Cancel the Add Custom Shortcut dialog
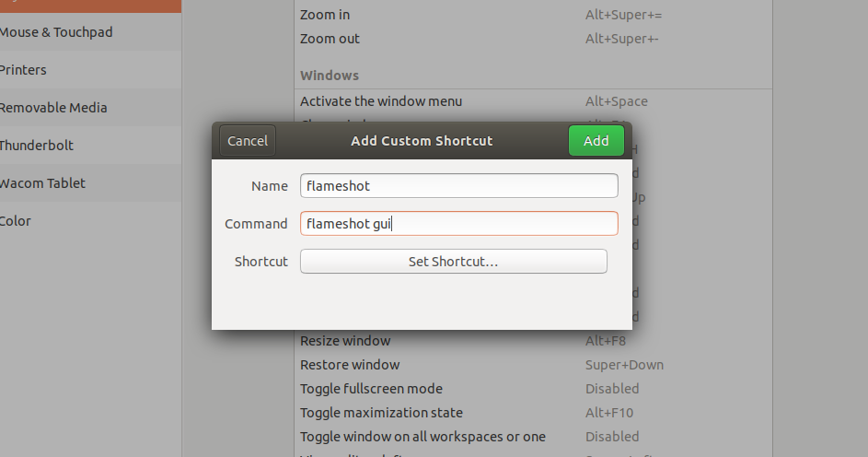 pyautogui.click(x=248, y=141)
